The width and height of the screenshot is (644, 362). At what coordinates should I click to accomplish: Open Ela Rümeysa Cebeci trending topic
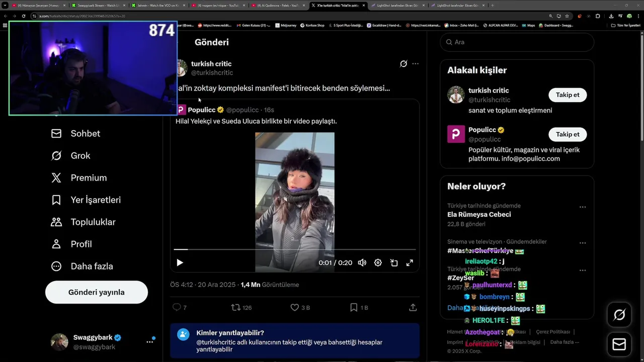coord(479,214)
